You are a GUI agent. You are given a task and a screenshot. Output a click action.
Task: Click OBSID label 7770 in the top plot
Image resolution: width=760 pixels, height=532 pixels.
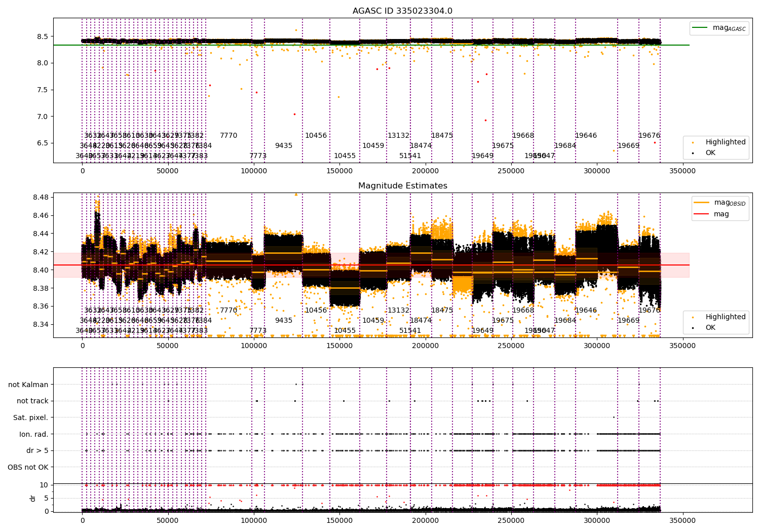point(229,136)
